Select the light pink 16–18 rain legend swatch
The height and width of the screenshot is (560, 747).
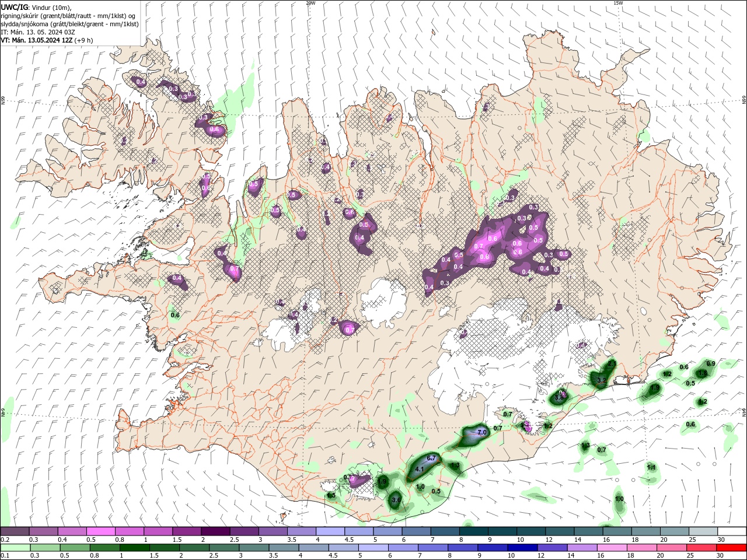[612, 548]
